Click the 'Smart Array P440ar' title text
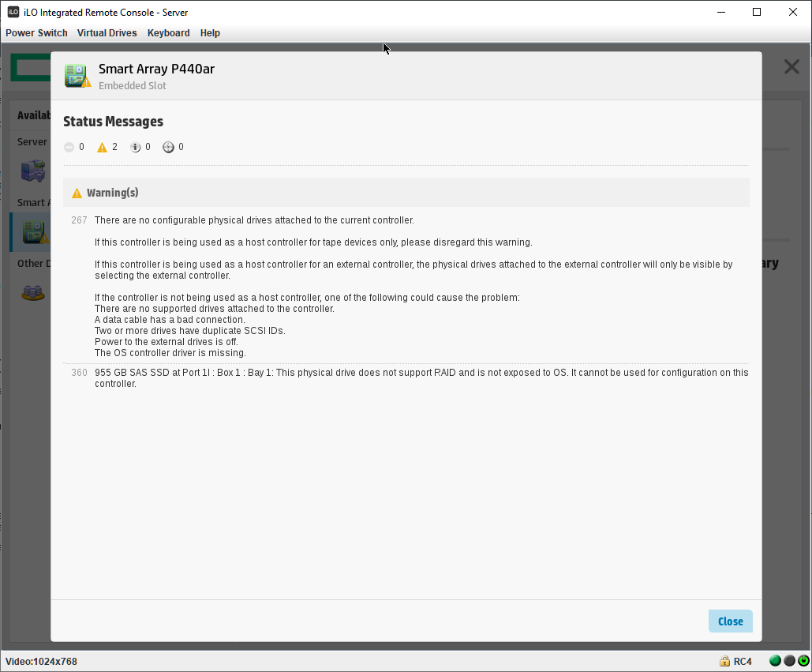This screenshot has height=672, width=812. click(156, 69)
